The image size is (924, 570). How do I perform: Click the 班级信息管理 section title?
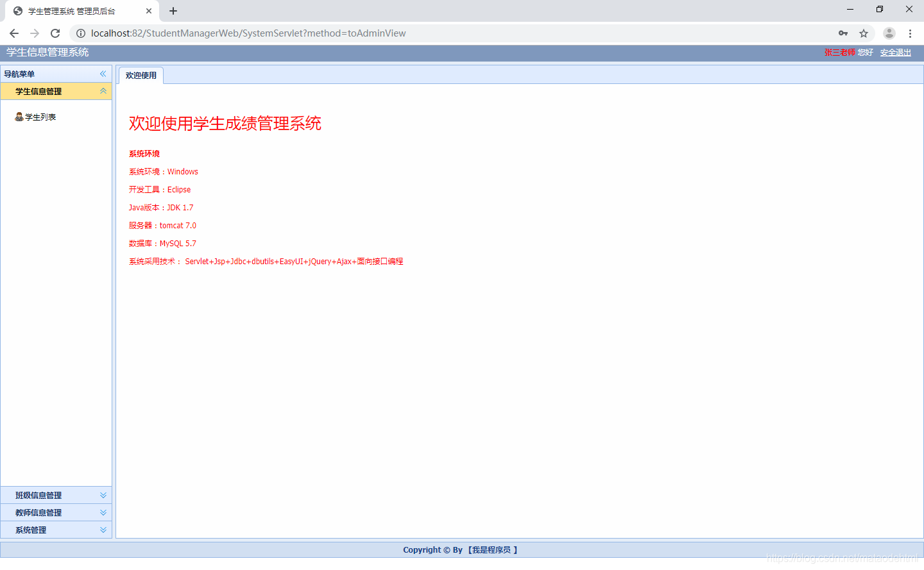coord(38,495)
